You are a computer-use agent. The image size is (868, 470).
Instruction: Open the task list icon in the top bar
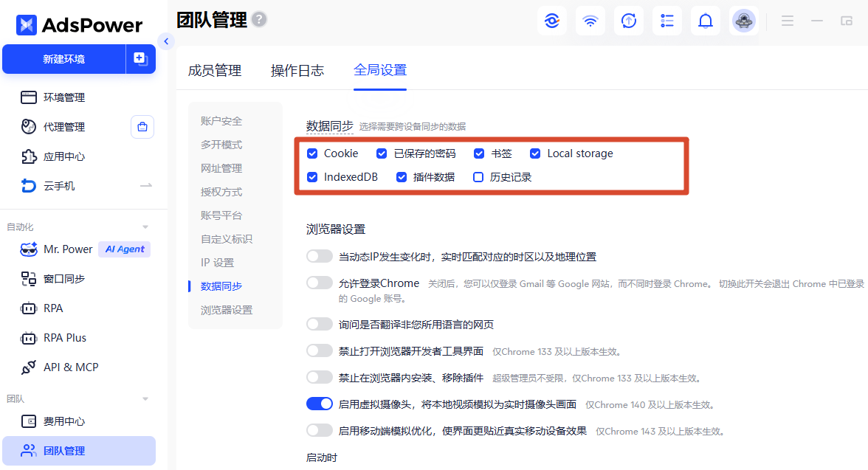(667, 21)
